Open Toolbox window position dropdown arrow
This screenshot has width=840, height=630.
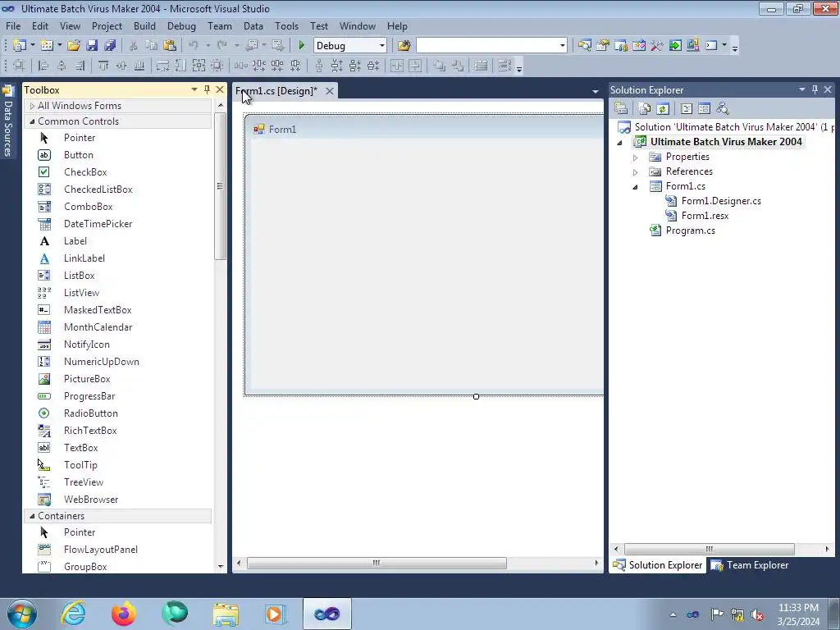click(x=194, y=89)
